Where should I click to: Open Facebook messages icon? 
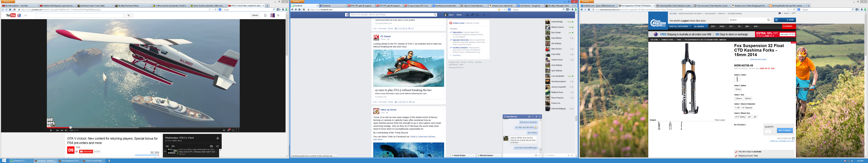(473, 15)
